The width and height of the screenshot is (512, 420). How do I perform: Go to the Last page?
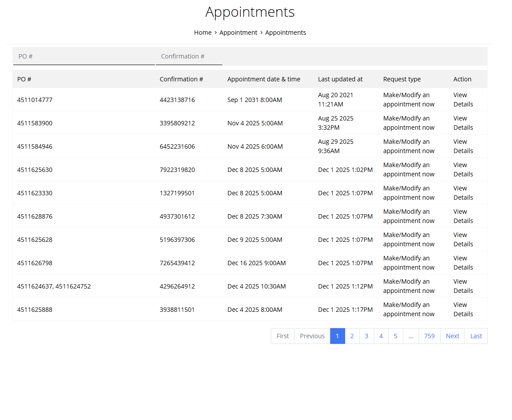[x=476, y=336]
